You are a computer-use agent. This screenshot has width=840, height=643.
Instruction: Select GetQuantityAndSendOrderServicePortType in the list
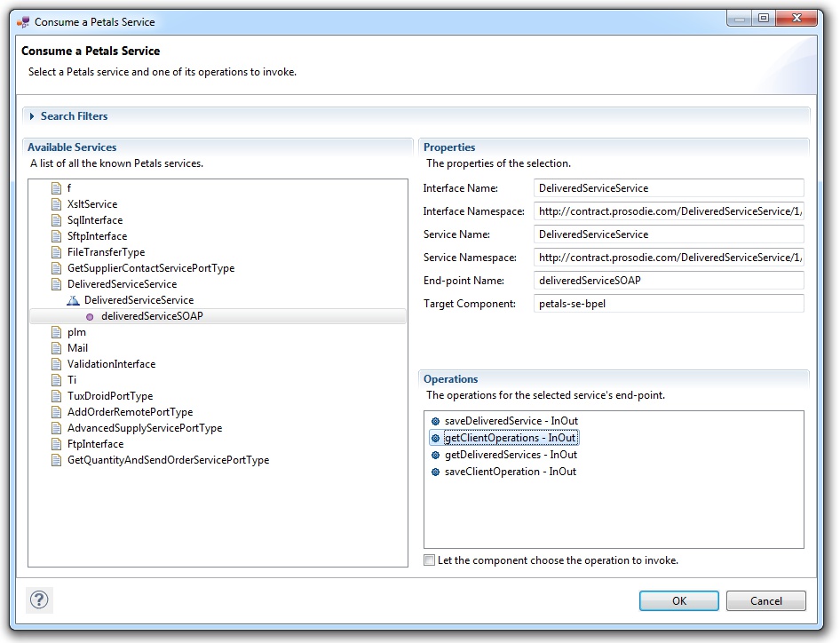pyautogui.click(x=168, y=460)
